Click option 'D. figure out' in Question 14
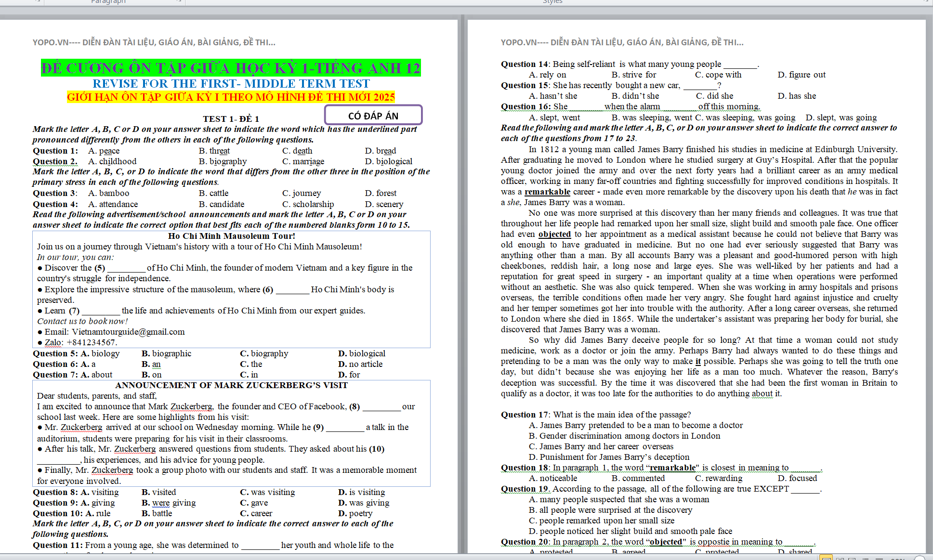This screenshot has width=933, height=560. pos(802,75)
